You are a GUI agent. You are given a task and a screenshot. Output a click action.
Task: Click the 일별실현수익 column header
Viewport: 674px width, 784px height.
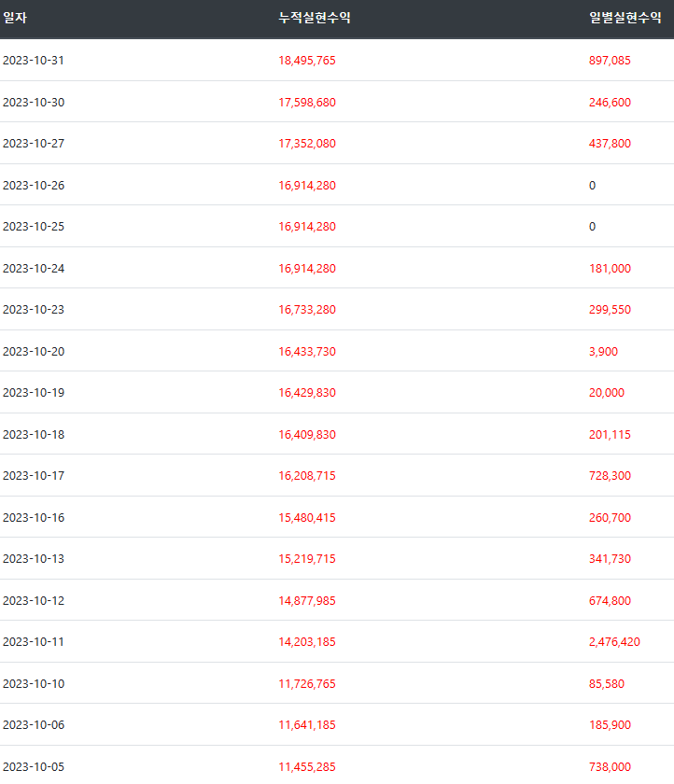[x=625, y=18]
